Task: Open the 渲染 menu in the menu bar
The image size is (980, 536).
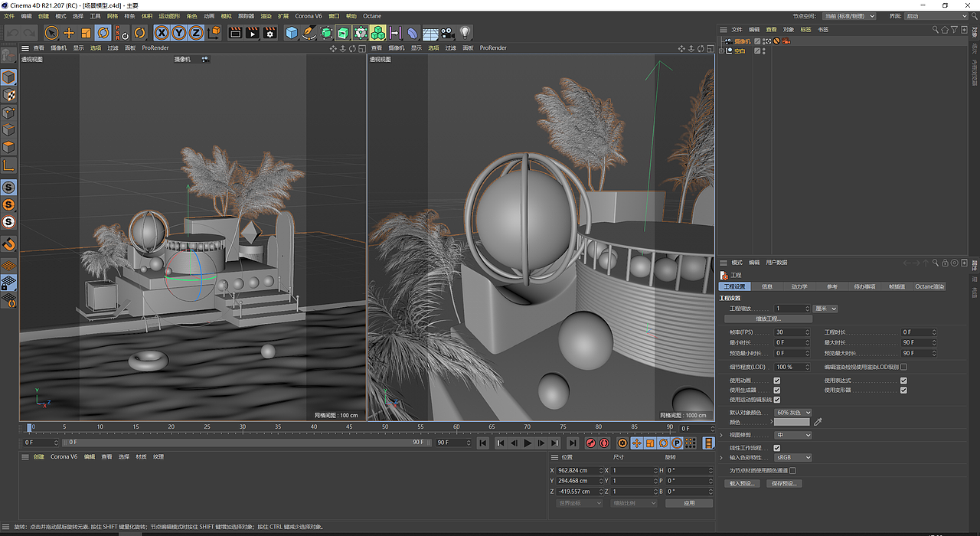Action: tap(266, 15)
